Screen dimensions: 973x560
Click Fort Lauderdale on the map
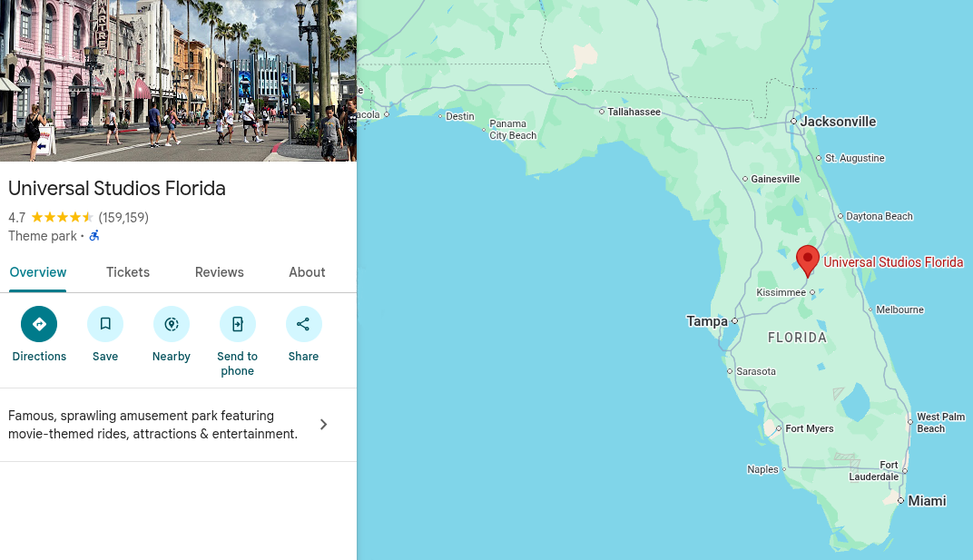click(874, 470)
